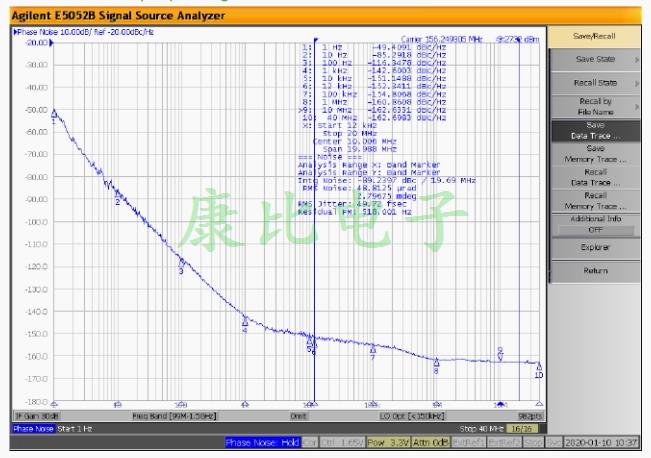Screen dimensions: 651x458
Task: Expand the Save State submenu
Action: click(x=595, y=59)
